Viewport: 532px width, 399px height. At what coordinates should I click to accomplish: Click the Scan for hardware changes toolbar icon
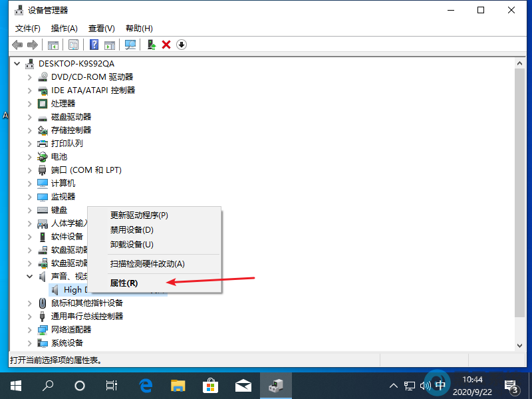130,45
